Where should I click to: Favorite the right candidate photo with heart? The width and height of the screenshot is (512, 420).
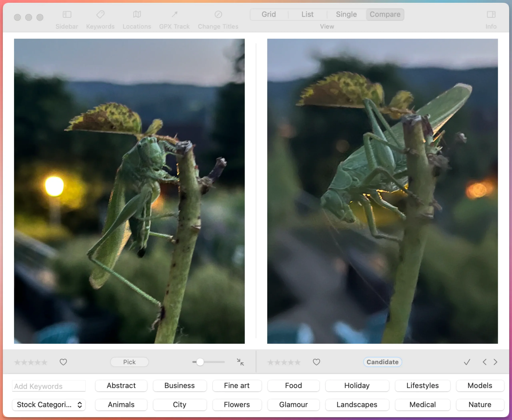point(316,362)
